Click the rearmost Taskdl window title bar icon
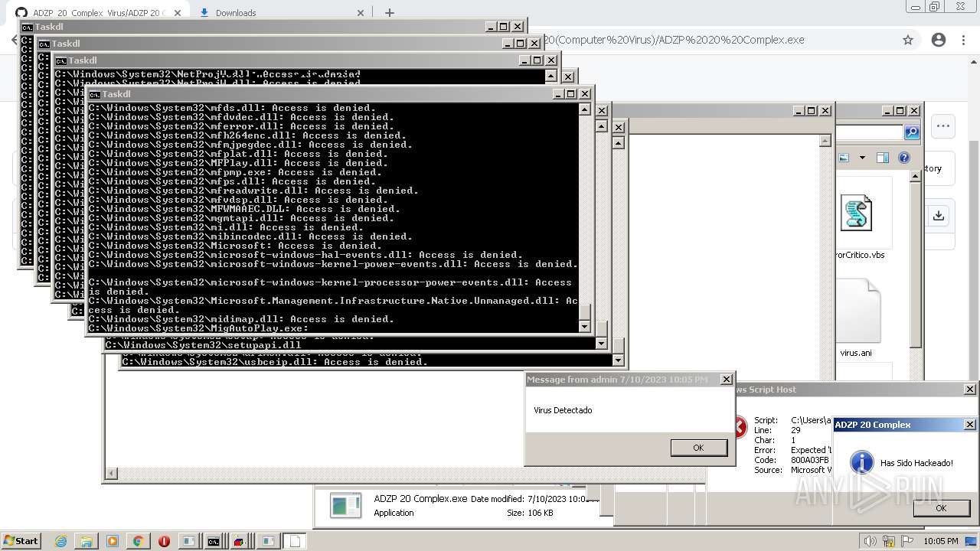The width and height of the screenshot is (980, 551). 28,27
